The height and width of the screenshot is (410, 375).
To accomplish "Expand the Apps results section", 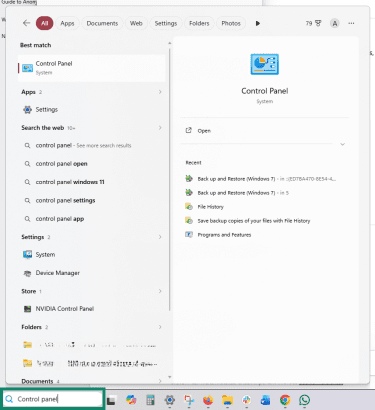I will [160, 92].
